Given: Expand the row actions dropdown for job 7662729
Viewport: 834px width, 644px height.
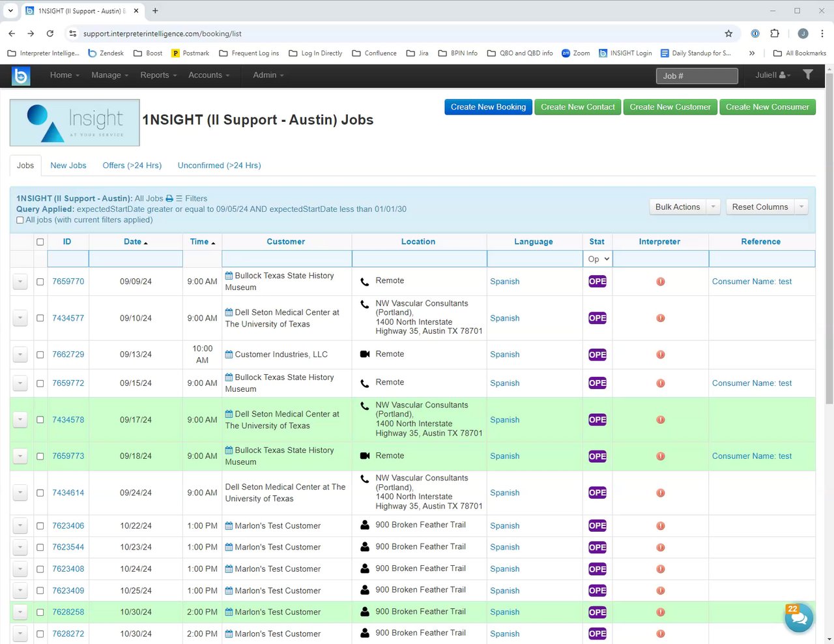Looking at the screenshot, I should (20, 355).
